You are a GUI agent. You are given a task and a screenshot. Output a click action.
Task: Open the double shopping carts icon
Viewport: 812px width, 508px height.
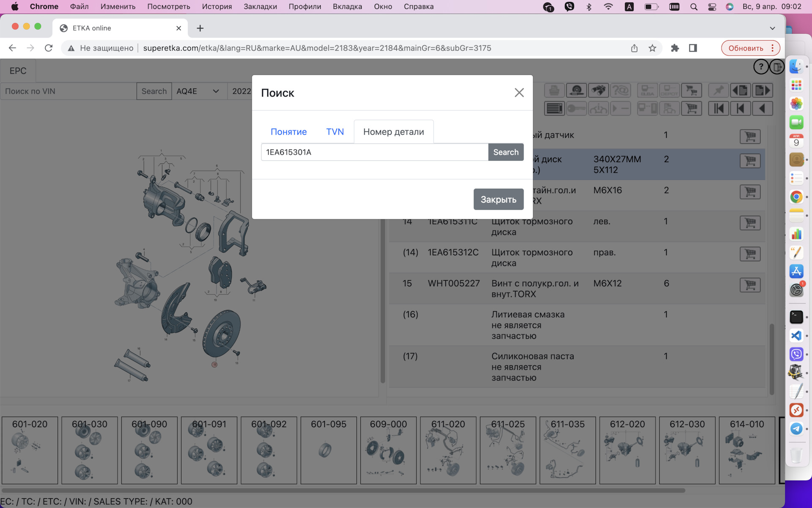tap(691, 90)
